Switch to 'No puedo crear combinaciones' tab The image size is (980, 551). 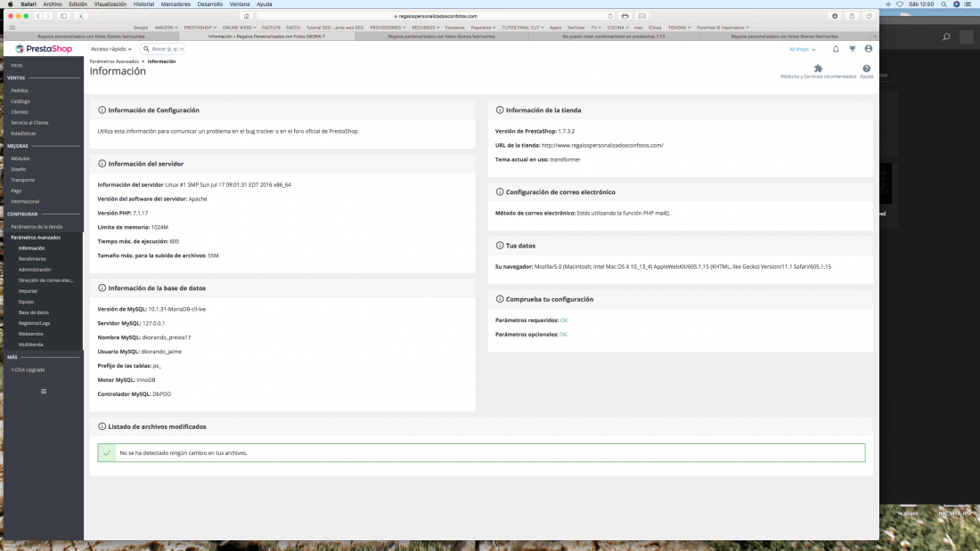[x=614, y=36]
